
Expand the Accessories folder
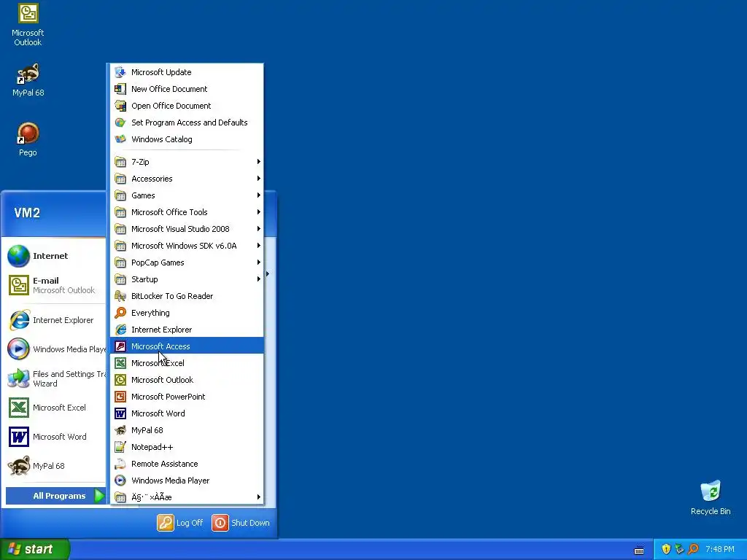pos(187,179)
